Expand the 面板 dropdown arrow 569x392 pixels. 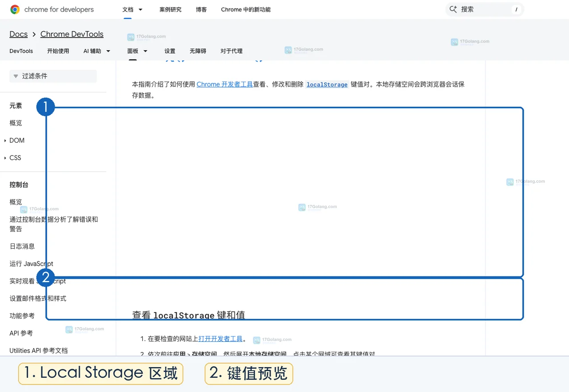[x=145, y=51]
